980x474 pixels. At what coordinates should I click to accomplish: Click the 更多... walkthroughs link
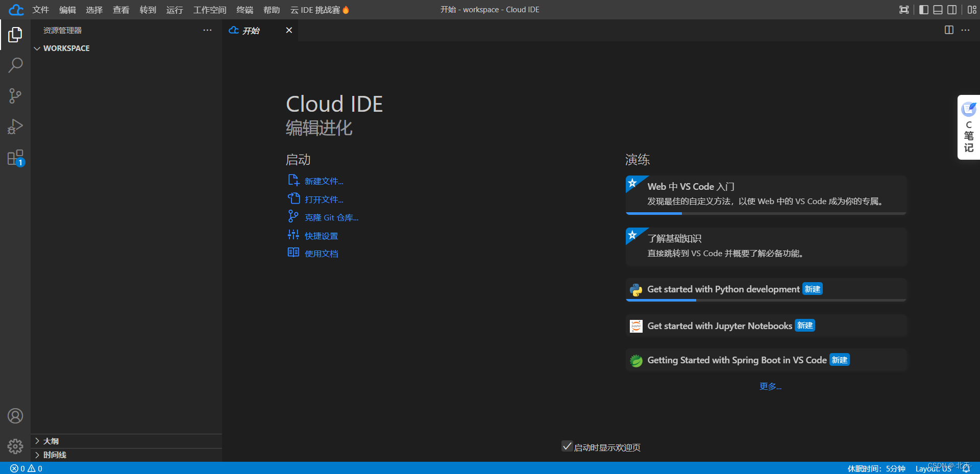click(770, 386)
